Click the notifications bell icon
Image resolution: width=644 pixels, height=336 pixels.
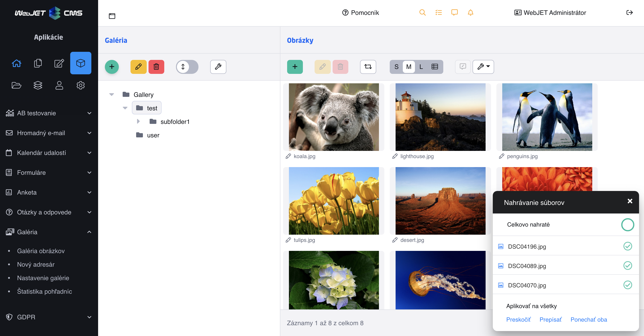[x=470, y=13]
